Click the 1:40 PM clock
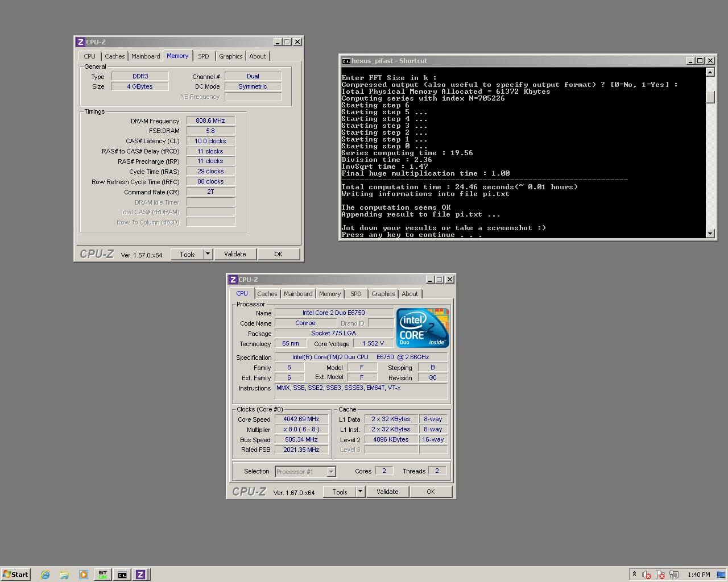 click(698, 575)
